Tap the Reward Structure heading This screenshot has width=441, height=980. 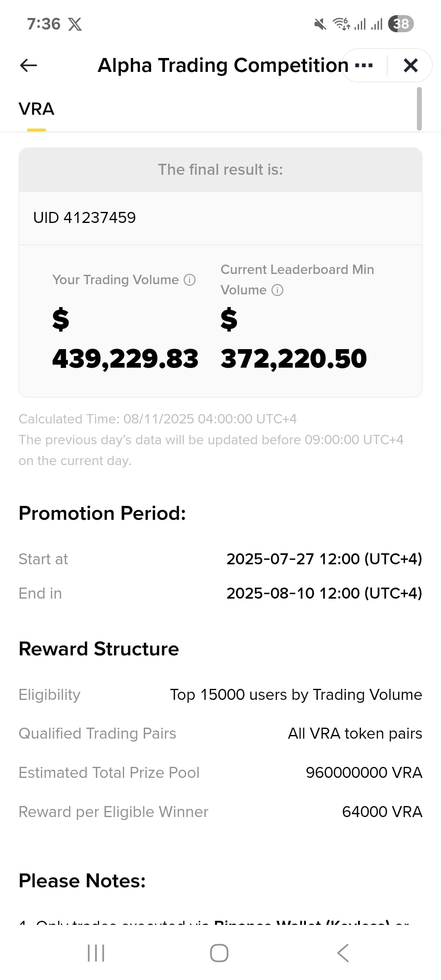(x=99, y=649)
